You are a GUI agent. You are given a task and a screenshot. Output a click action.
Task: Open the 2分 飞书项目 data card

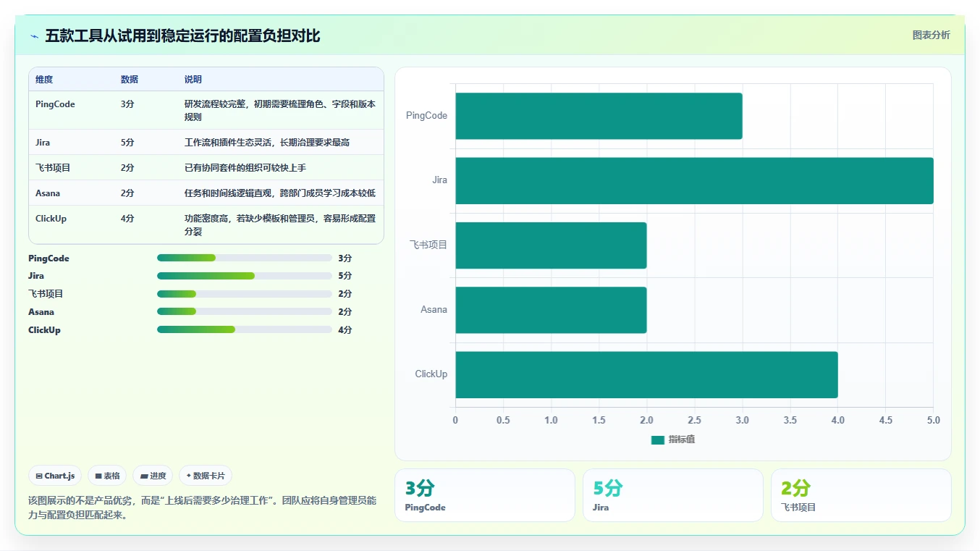click(861, 495)
